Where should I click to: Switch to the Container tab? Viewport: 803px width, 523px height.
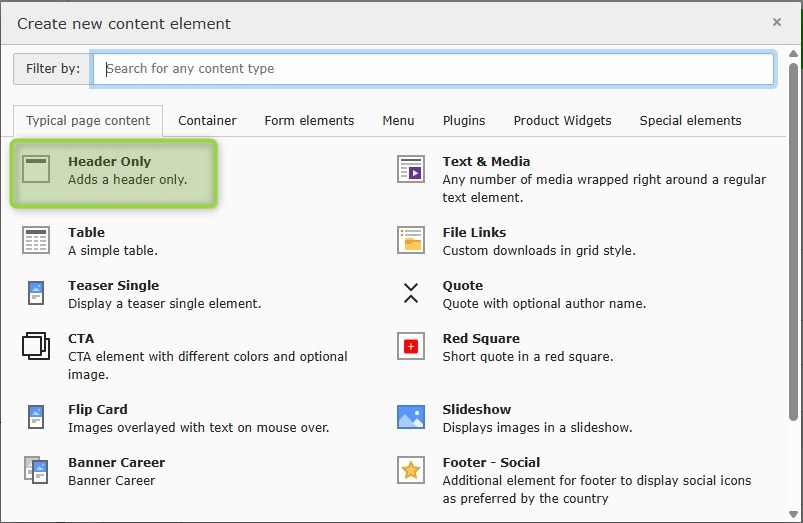[207, 121]
